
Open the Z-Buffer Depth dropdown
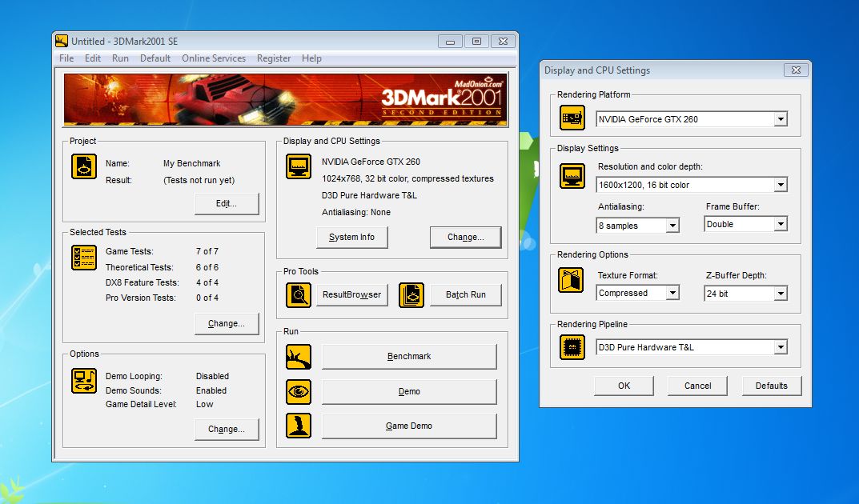tap(781, 294)
